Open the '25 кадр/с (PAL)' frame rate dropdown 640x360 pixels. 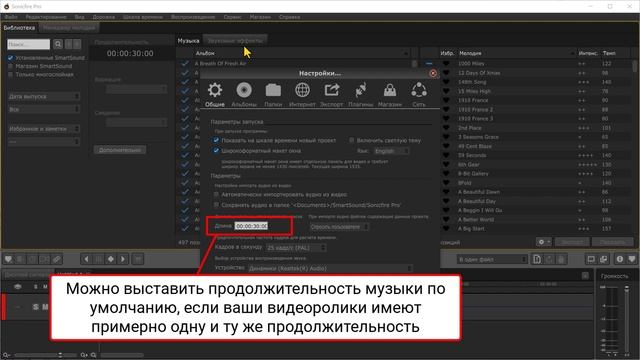pyautogui.click(x=296, y=248)
